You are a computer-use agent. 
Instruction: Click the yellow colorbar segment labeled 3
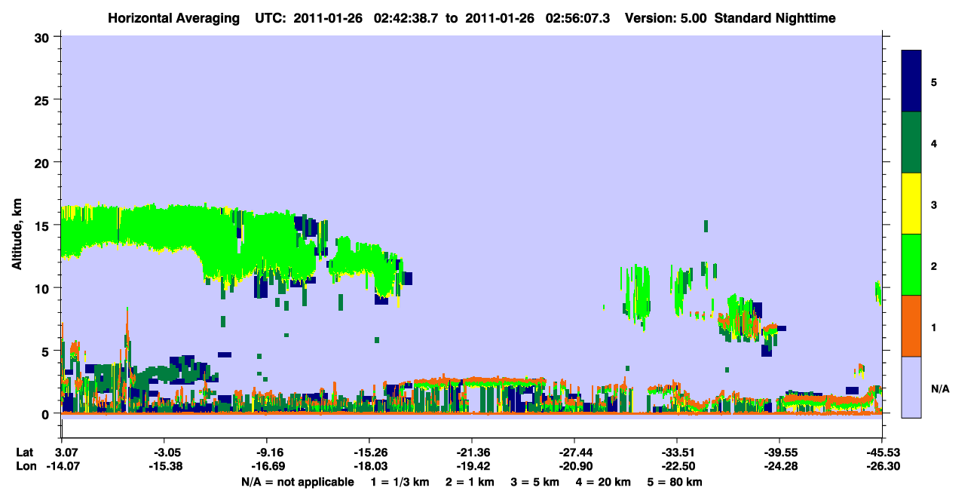[x=911, y=204]
